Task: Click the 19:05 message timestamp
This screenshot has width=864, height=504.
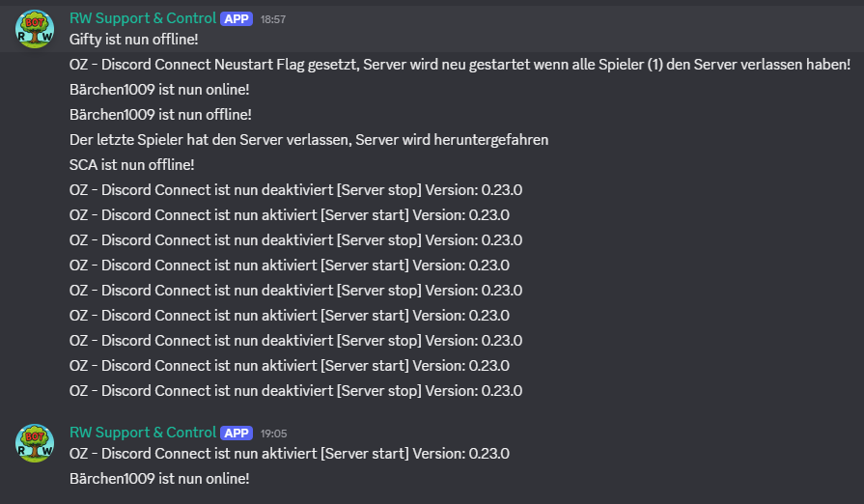Action: (273, 434)
